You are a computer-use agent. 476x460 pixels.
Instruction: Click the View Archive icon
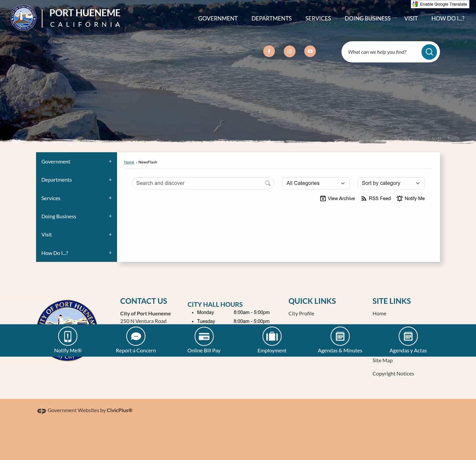pyautogui.click(x=323, y=198)
